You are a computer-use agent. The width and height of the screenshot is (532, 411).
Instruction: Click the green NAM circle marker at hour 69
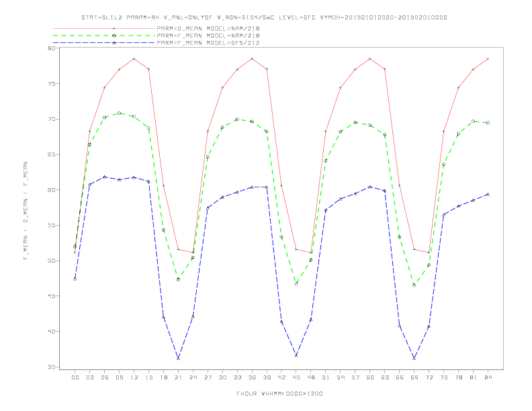coord(414,285)
